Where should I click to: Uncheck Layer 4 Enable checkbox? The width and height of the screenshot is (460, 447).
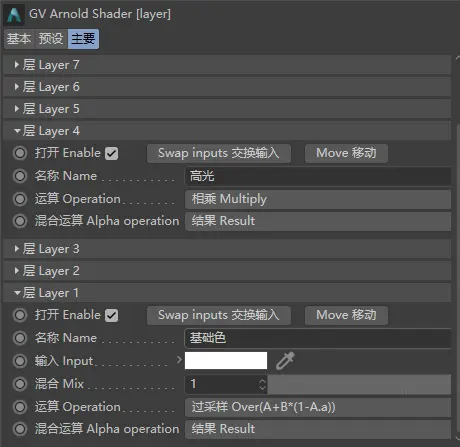[x=111, y=154]
